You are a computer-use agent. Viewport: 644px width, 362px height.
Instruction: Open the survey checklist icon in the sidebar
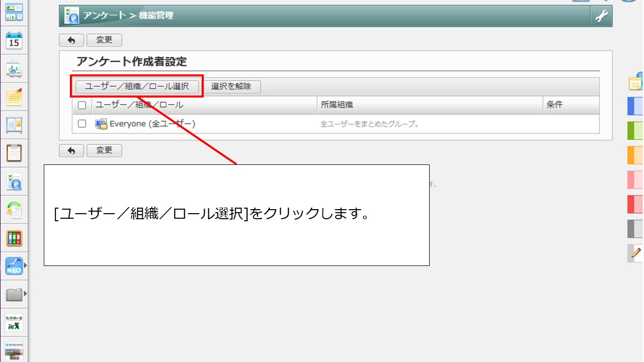click(14, 182)
